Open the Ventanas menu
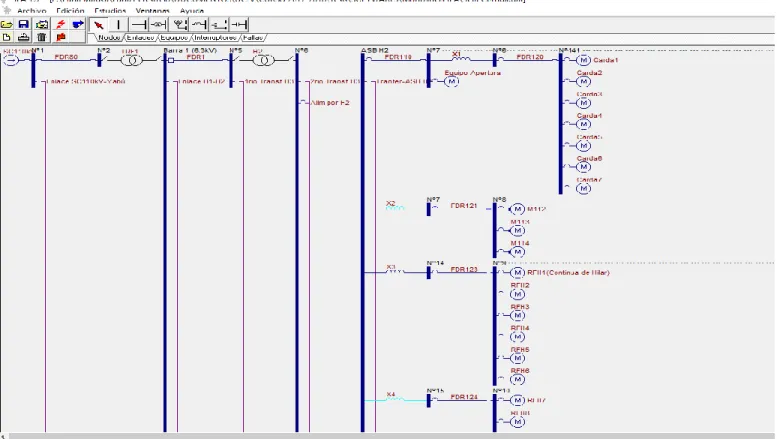 coord(153,10)
